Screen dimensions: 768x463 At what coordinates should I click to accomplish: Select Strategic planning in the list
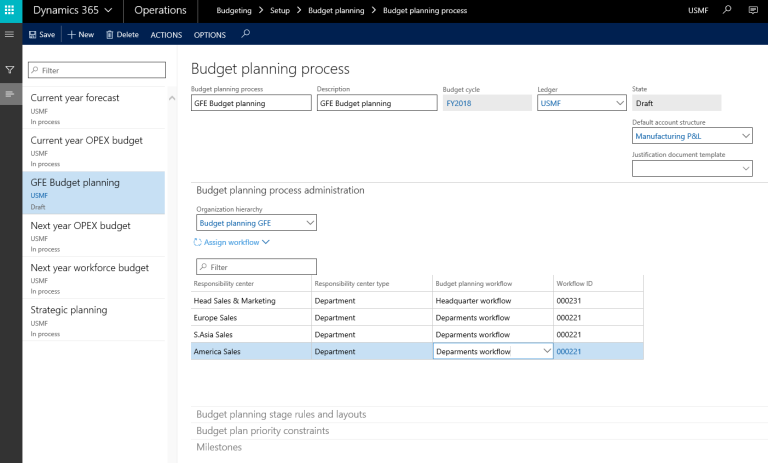pyautogui.click(x=68, y=310)
